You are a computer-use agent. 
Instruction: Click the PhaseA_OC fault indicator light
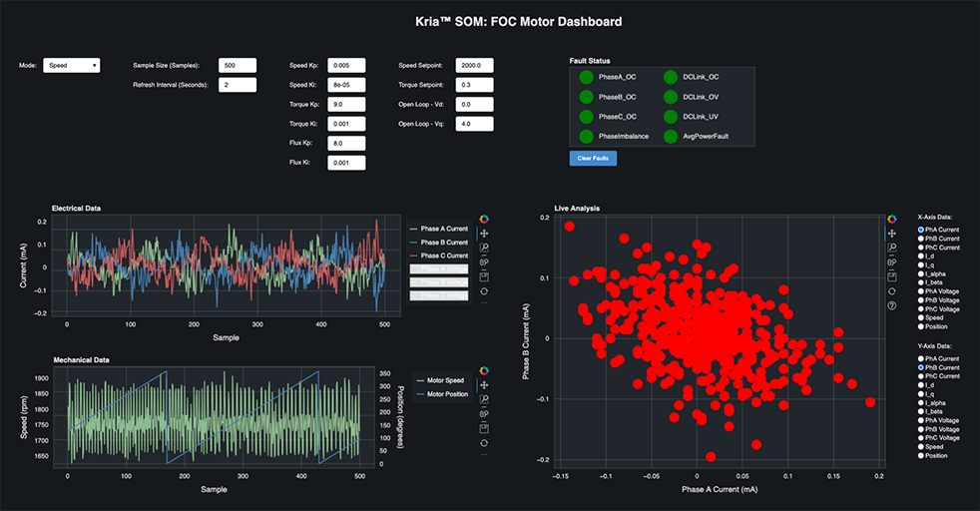click(586, 78)
